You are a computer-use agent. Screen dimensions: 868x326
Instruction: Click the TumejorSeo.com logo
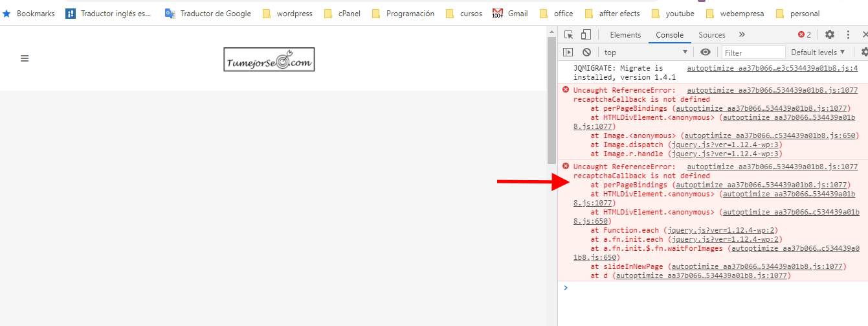(269, 59)
